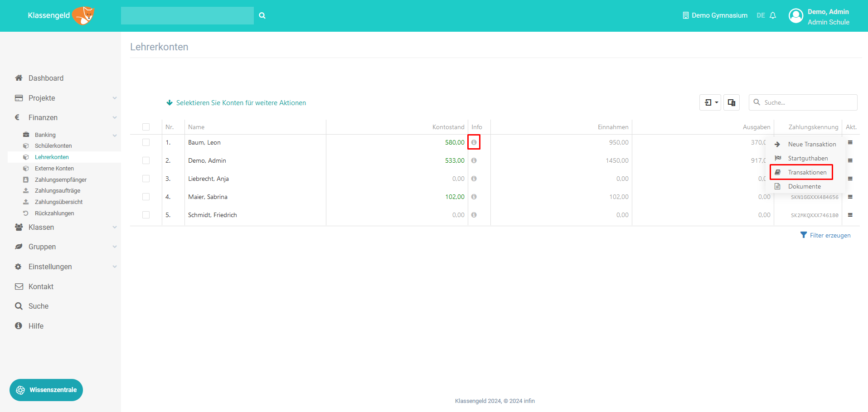Screen dimensions: 868x412
Task: Click the Kontakt envelope icon
Action: point(19,286)
